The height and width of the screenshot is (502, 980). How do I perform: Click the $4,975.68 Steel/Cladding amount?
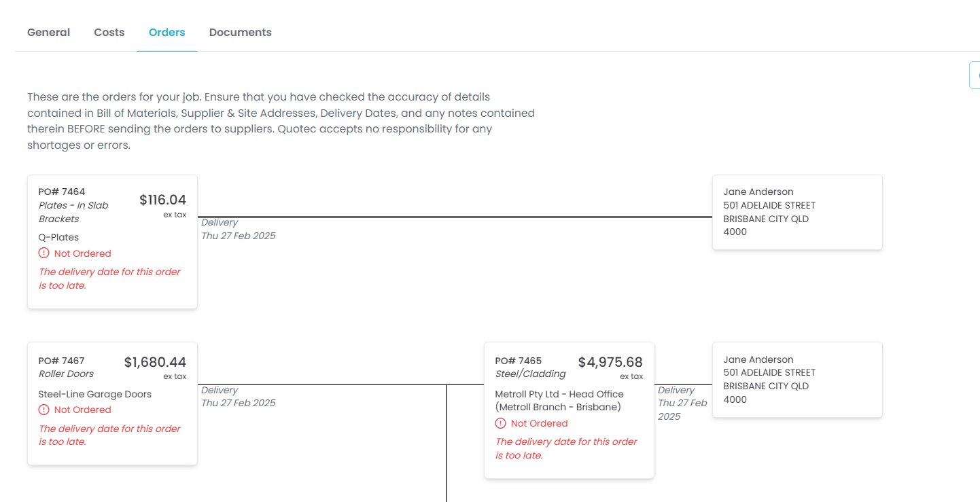coord(610,363)
